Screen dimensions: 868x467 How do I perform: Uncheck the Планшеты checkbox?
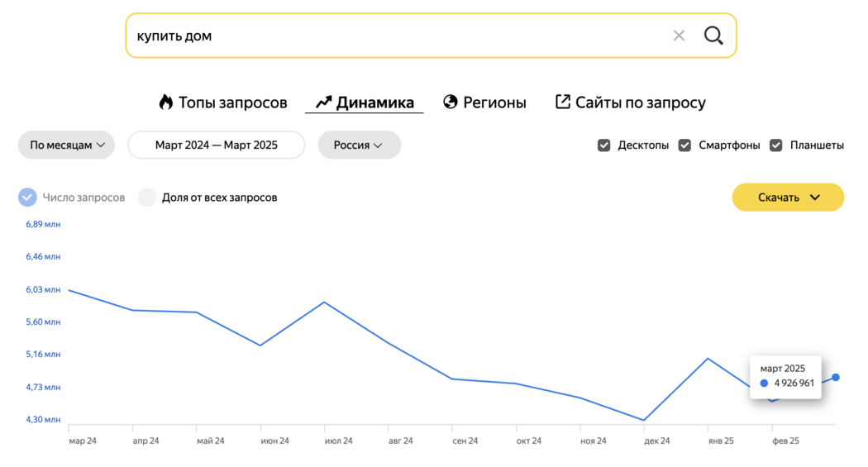pyautogui.click(x=776, y=145)
